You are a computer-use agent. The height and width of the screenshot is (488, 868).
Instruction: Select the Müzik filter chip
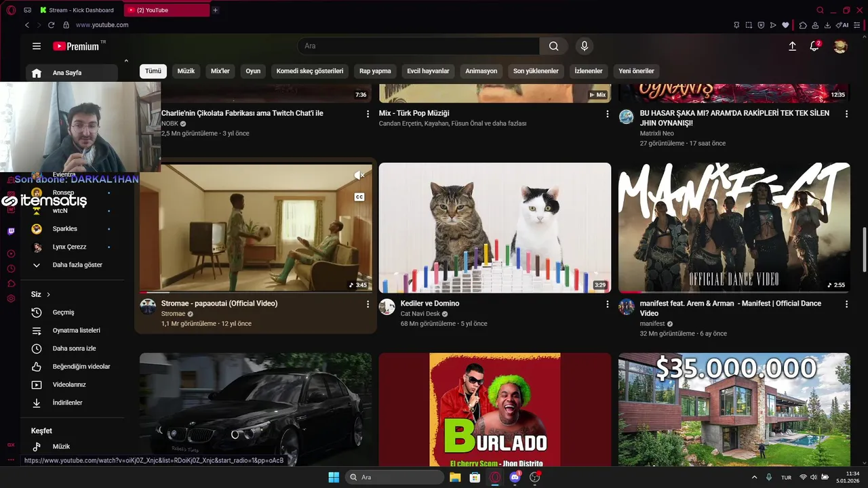click(186, 71)
